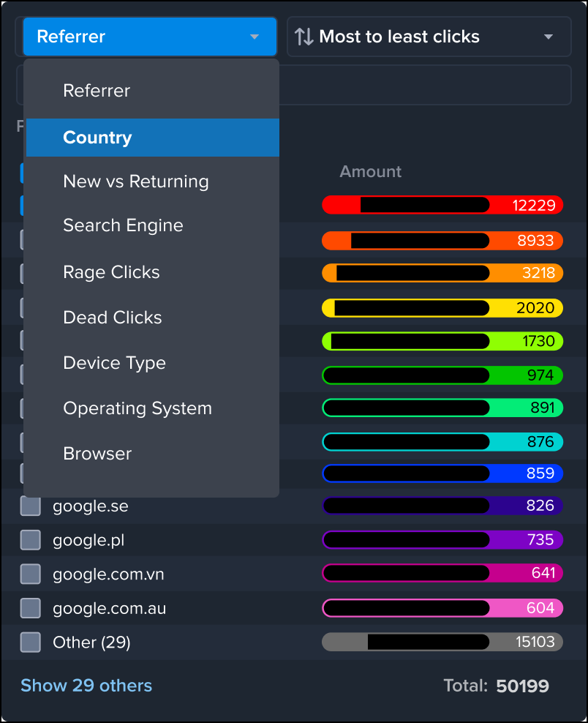Click the orange-red bar showing 8933
This screenshot has height=723, width=588.
442,241
